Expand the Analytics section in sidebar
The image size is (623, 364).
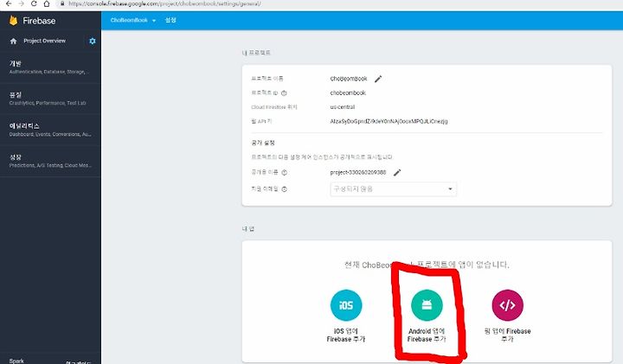(x=50, y=130)
